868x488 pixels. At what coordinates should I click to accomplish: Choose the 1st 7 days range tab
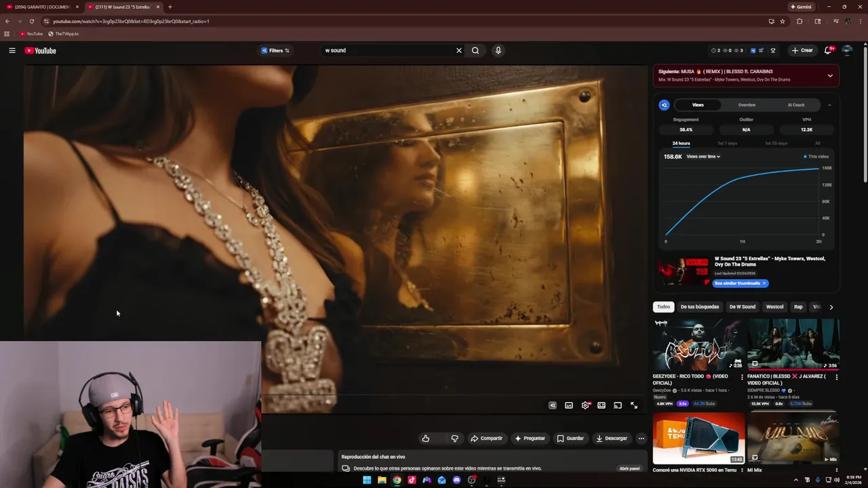pyautogui.click(x=727, y=144)
